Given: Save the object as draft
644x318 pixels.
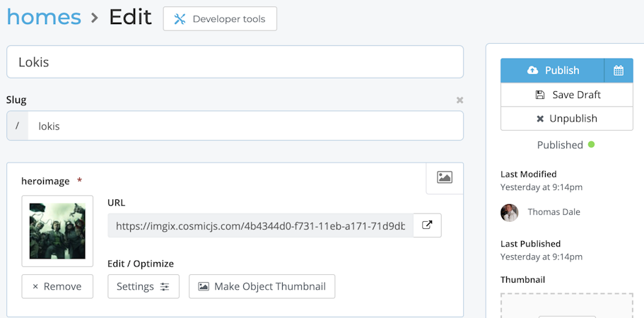Looking at the screenshot, I should click(x=567, y=95).
